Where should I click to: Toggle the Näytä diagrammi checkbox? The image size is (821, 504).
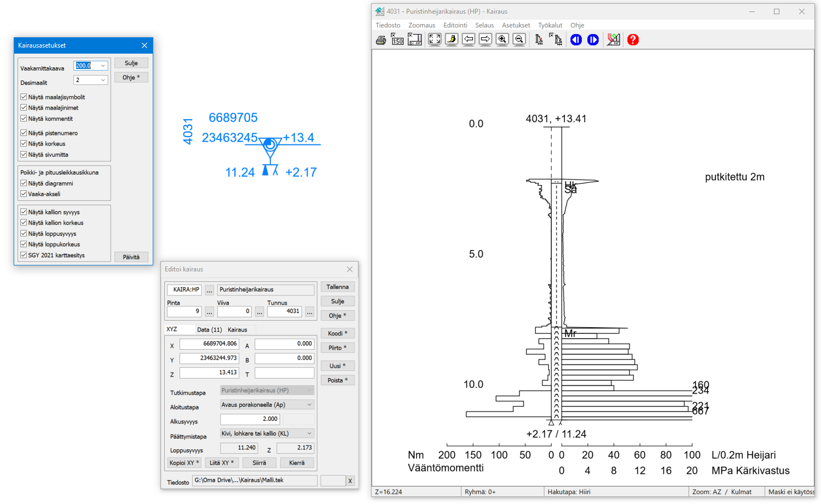[x=24, y=183]
